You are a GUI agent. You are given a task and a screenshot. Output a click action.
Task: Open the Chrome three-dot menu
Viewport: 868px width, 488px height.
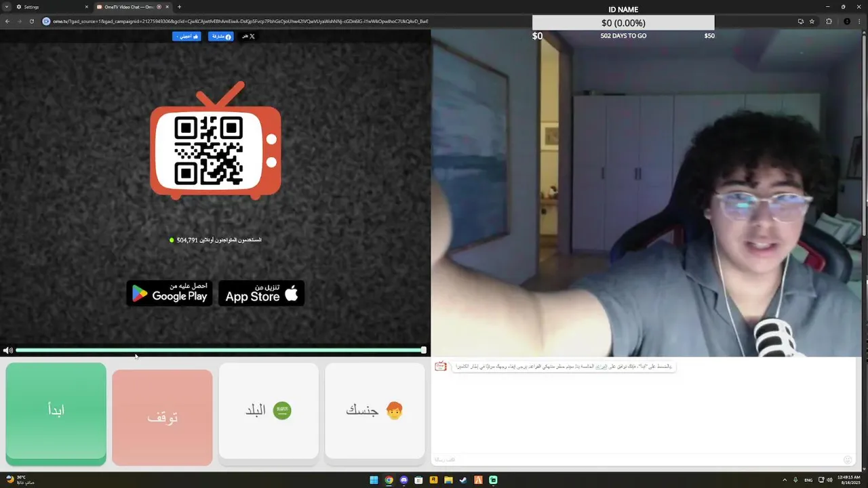(x=860, y=21)
